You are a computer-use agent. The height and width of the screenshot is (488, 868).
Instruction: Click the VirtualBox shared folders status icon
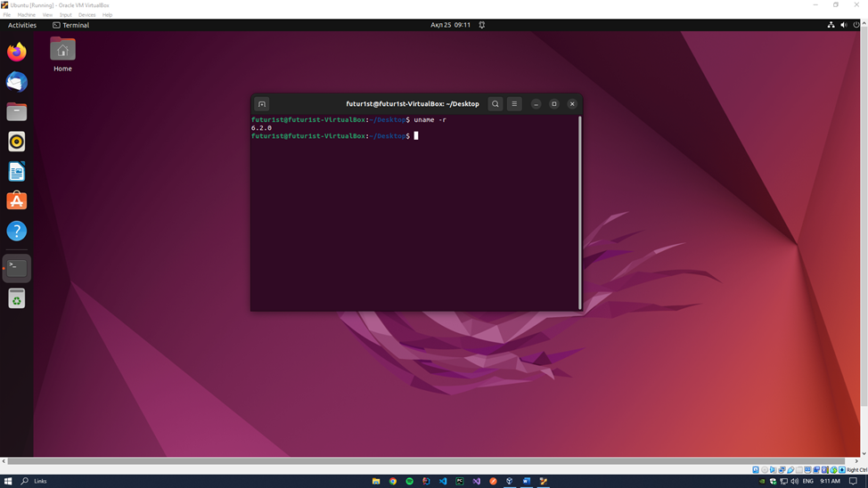click(x=798, y=469)
